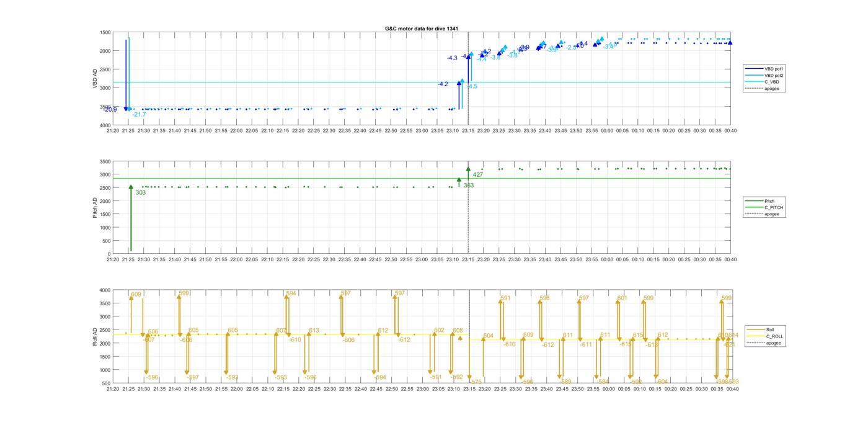
Task: Click the "-594" roll data label
Action: pyautogui.click(x=380, y=377)
